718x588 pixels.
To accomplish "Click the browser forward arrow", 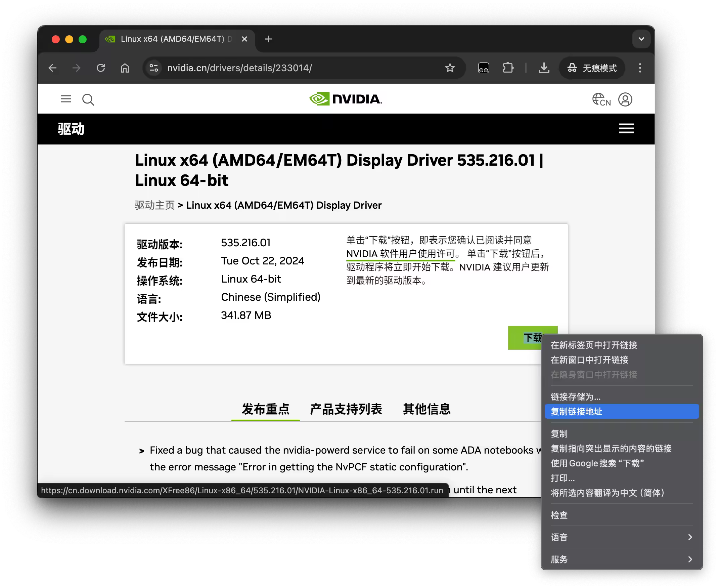I will (x=77, y=68).
